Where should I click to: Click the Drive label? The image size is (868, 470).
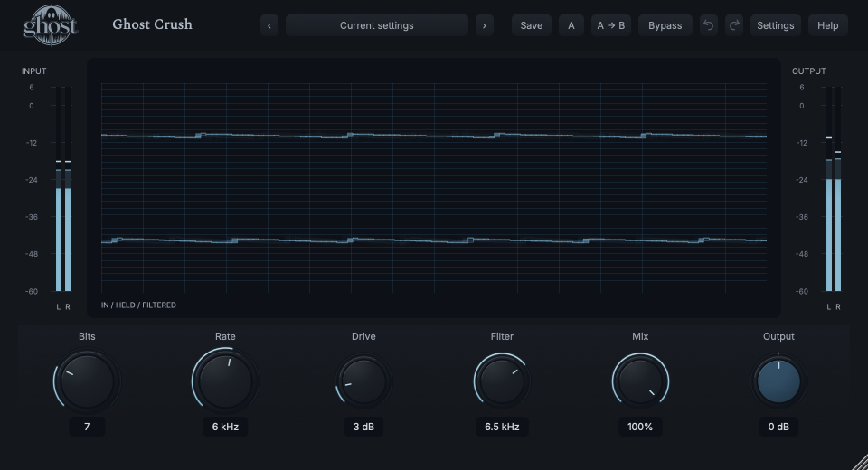[x=363, y=336]
